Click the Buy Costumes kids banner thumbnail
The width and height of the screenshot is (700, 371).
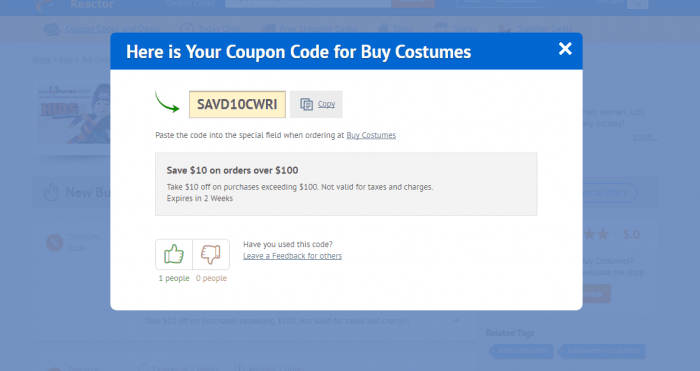pos(74,113)
